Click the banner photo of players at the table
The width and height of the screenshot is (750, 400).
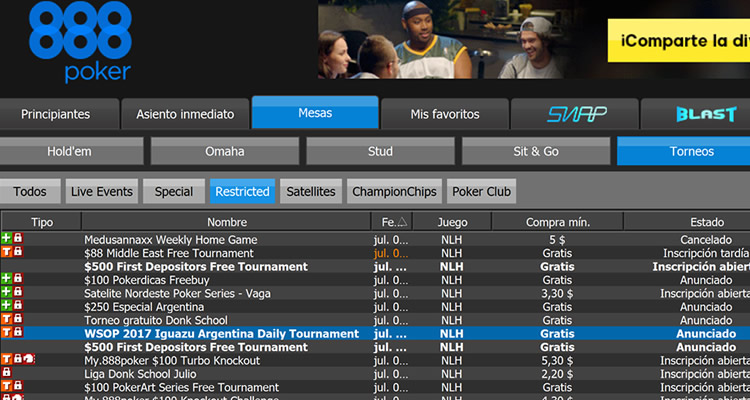coord(440,39)
